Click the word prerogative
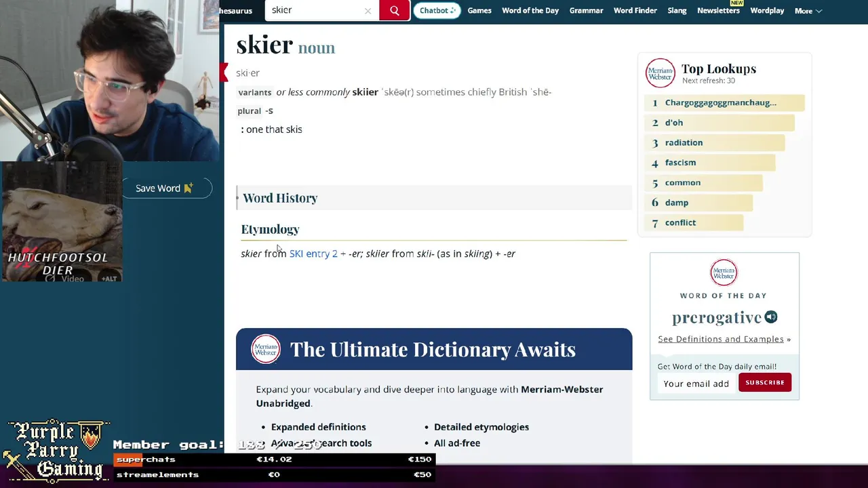This screenshot has width=868, height=488. [716, 317]
